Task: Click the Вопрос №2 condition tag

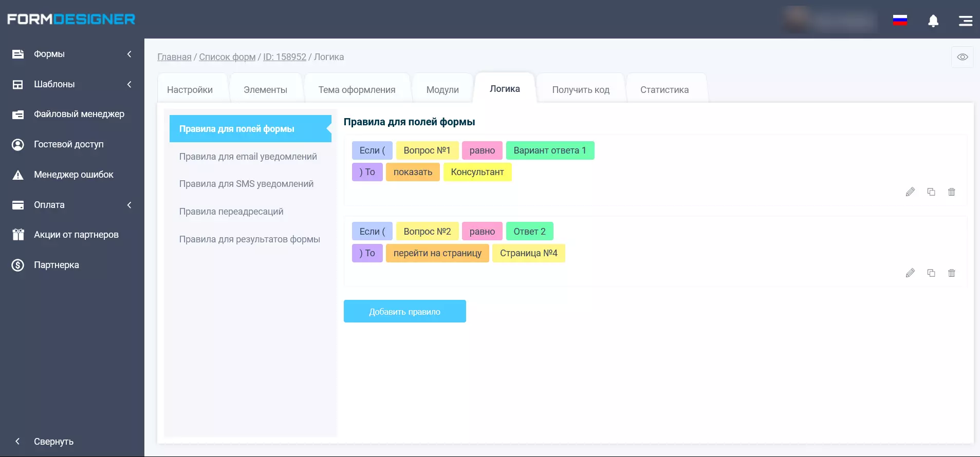Action: pyautogui.click(x=427, y=232)
